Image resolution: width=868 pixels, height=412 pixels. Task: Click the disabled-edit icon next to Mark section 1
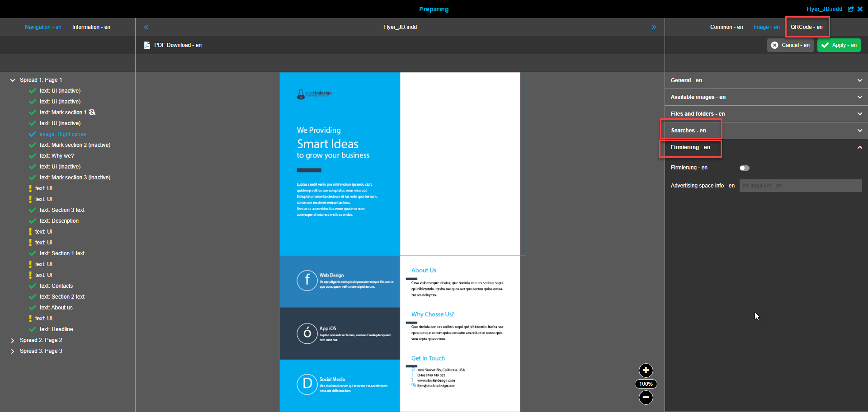coord(93,112)
